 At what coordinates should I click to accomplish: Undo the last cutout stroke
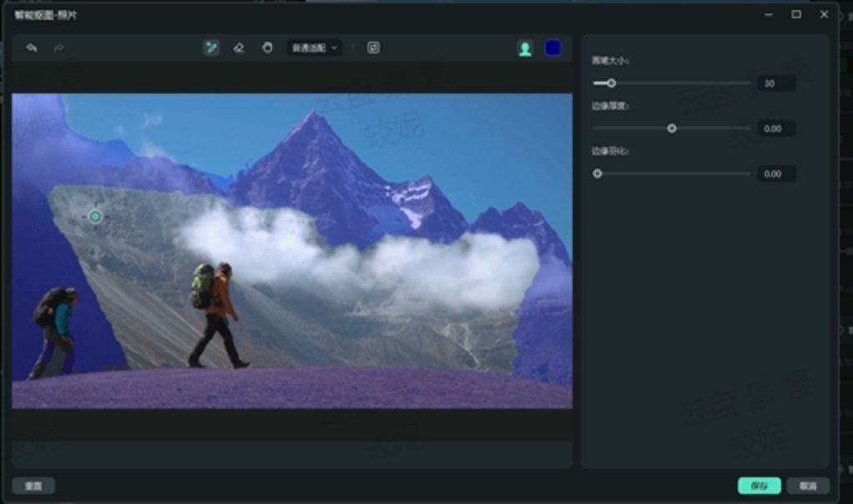point(32,48)
